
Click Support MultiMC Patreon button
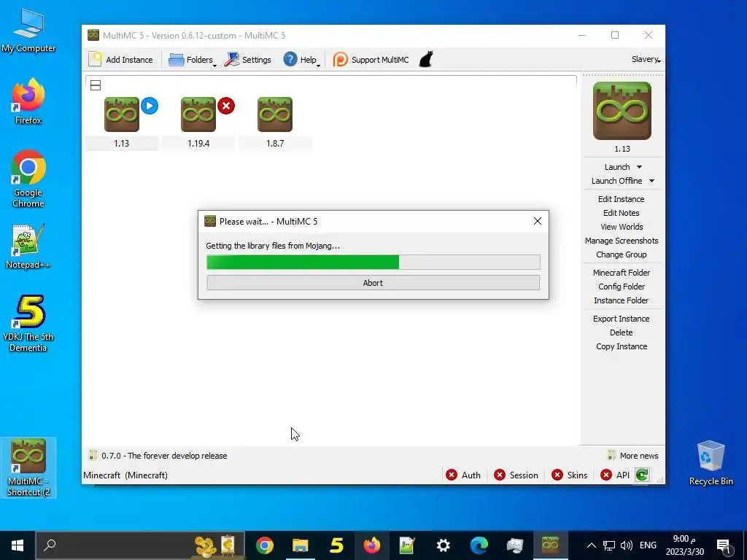pyautogui.click(x=371, y=60)
